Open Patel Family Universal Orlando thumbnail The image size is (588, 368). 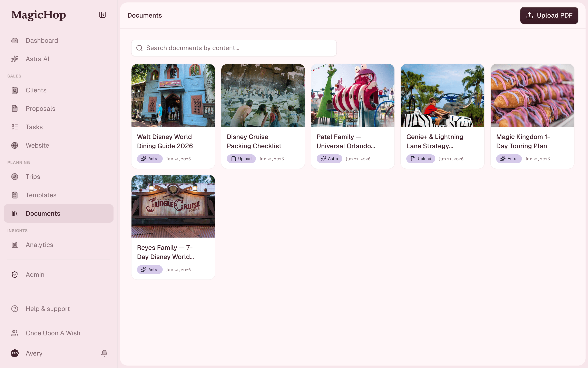(353, 95)
